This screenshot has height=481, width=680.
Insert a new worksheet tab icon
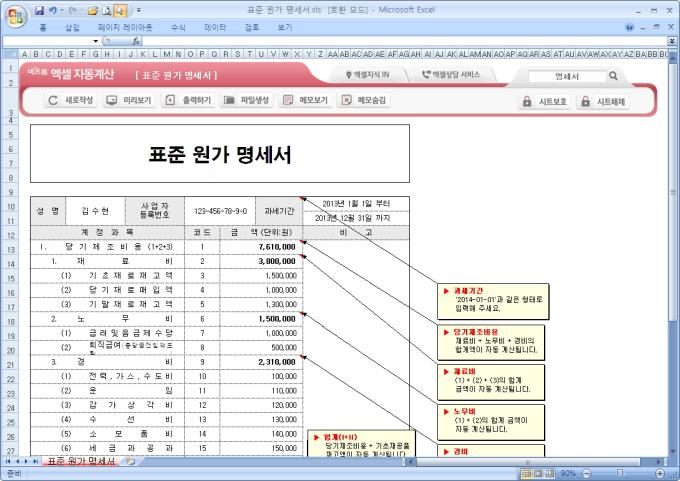[131, 461]
